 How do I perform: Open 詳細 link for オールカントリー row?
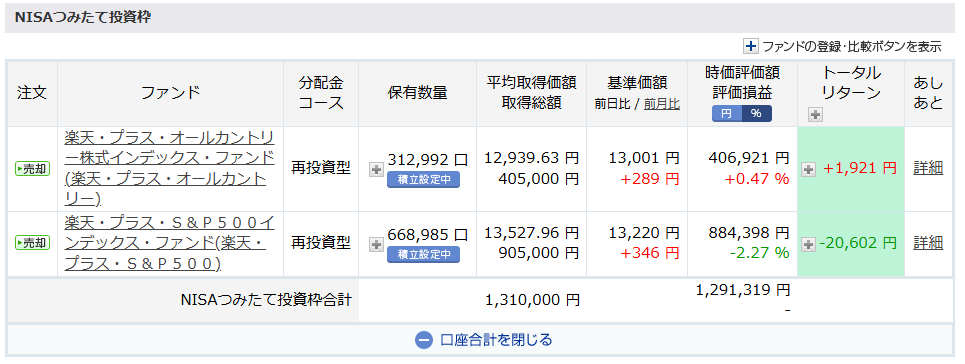pos(928,168)
